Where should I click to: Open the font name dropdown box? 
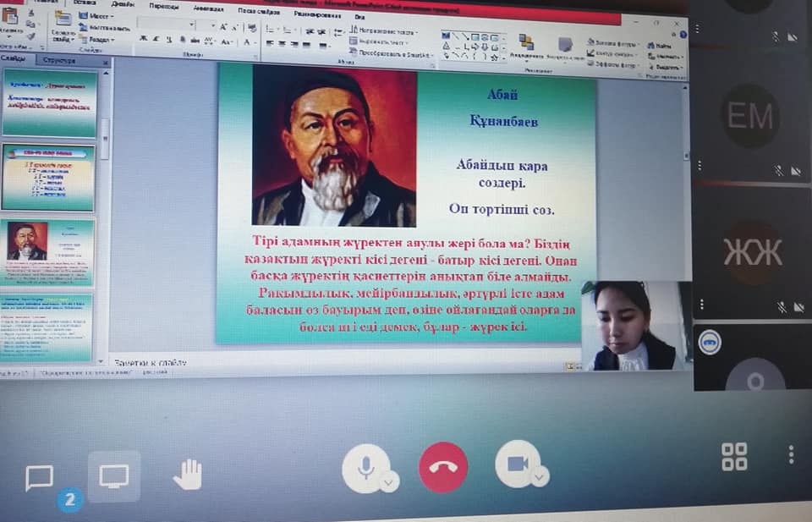tap(169, 25)
